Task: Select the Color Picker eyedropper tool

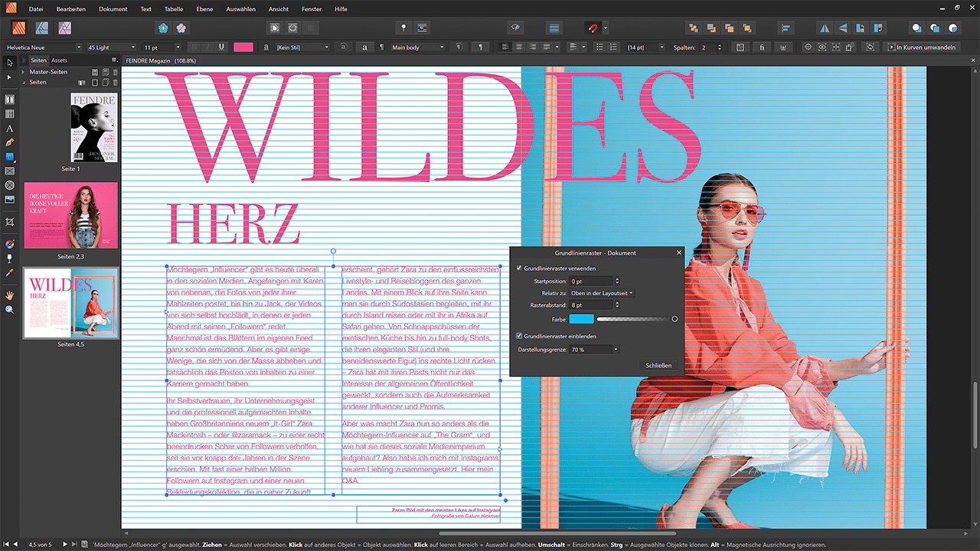Action: (x=9, y=272)
